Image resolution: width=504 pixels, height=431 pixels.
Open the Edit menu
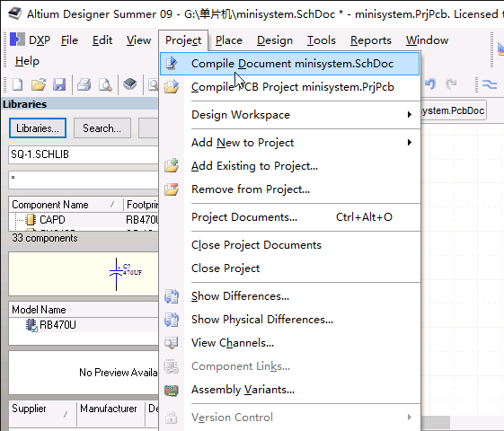102,40
